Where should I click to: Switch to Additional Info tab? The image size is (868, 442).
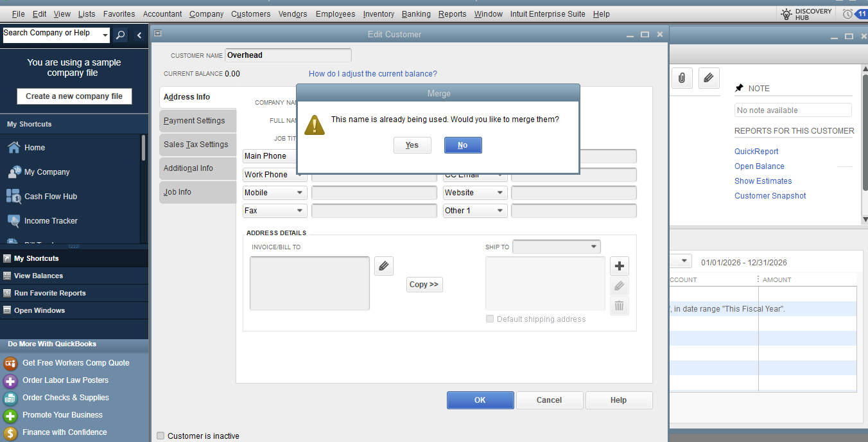tap(198, 168)
